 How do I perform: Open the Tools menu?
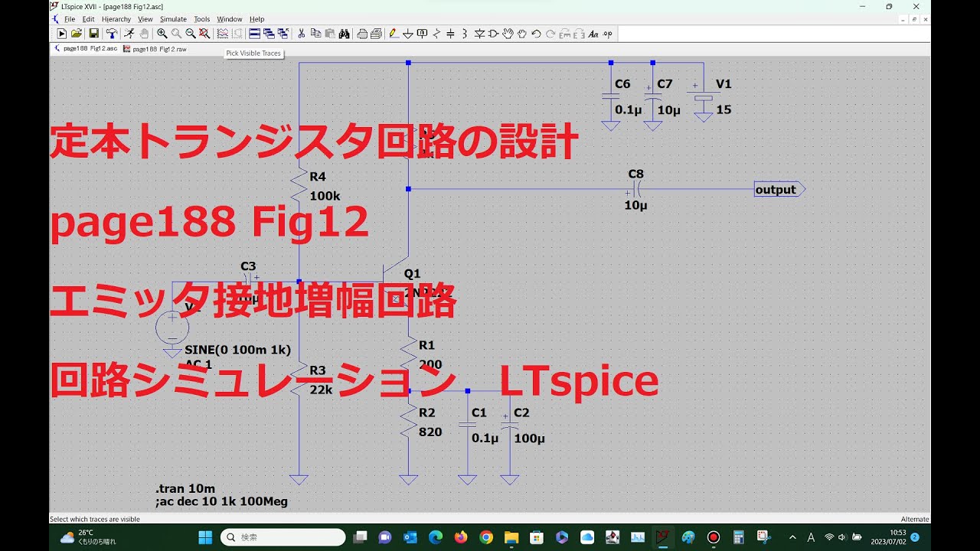click(202, 19)
